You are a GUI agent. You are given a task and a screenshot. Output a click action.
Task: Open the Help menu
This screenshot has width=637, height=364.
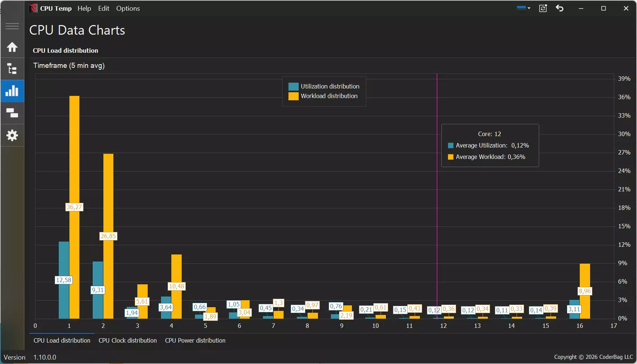point(84,8)
